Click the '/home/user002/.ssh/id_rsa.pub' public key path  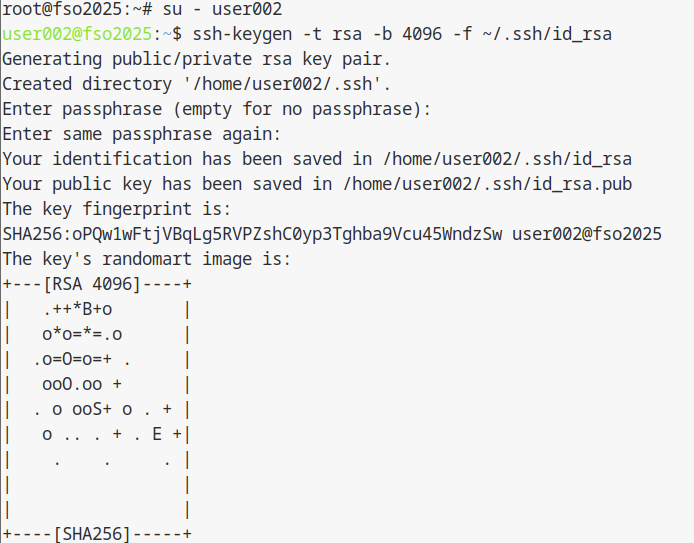click(489, 184)
